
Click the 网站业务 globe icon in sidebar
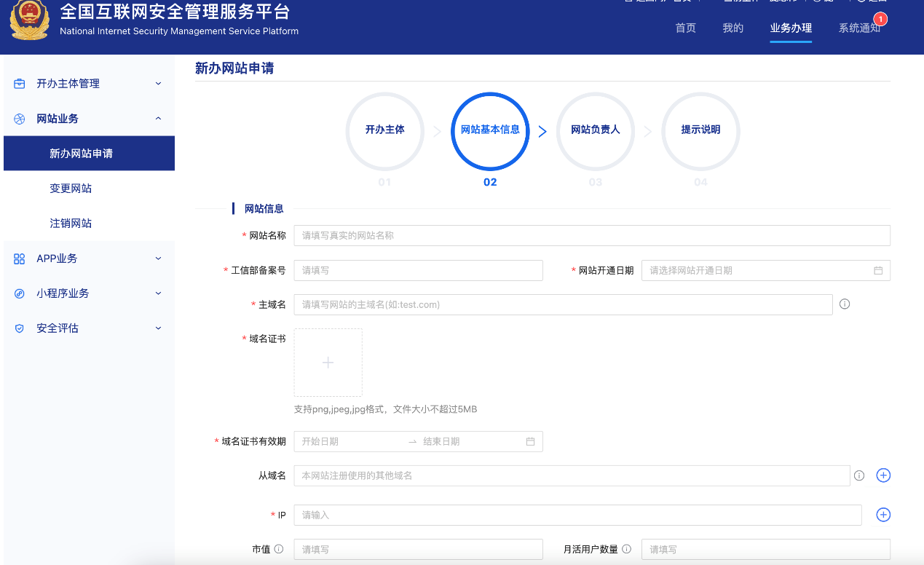[x=18, y=118]
